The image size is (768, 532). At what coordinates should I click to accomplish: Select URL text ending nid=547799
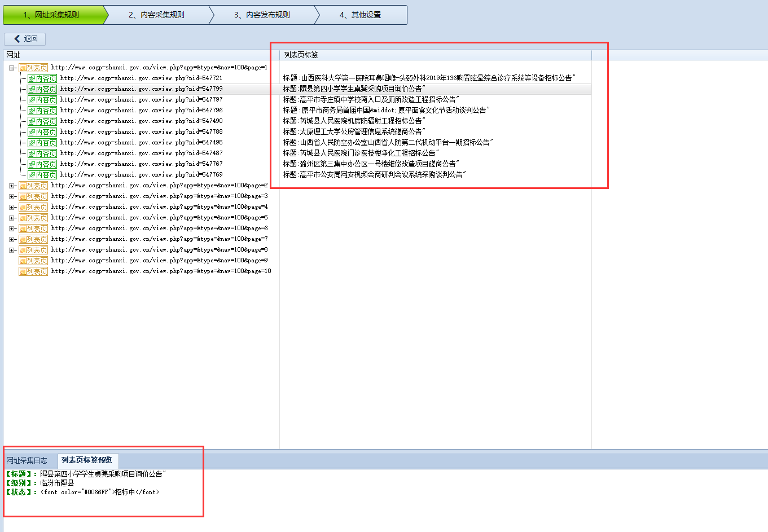tap(141, 89)
